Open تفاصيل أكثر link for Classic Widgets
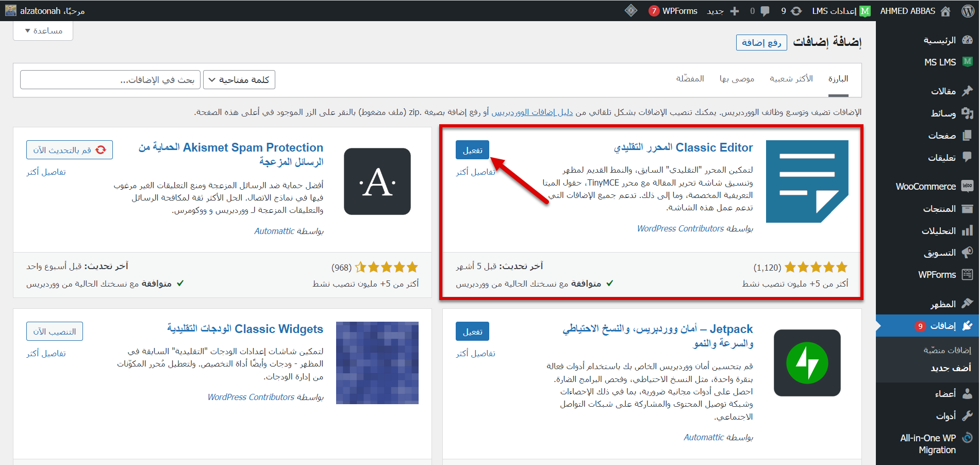Viewport: 980px width, 465px height. click(x=46, y=353)
